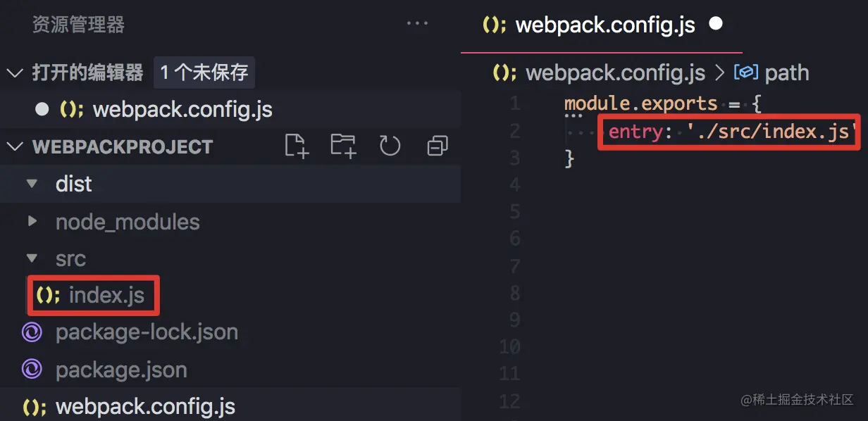This screenshot has width=868, height=421.
Task: Switch to the webpack.config.js editor tab
Action: pos(604,25)
